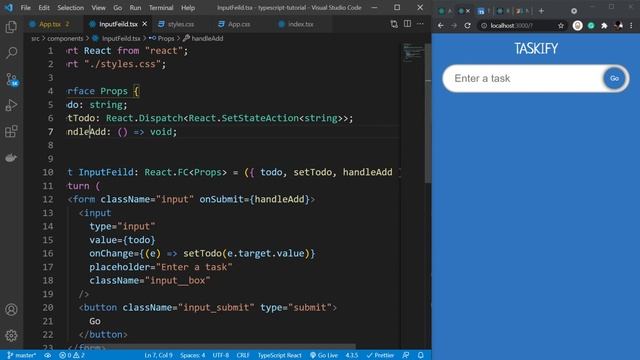Click the Props breadcrumb segment
This screenshot has width=640, height=360.
coord(166,38)
